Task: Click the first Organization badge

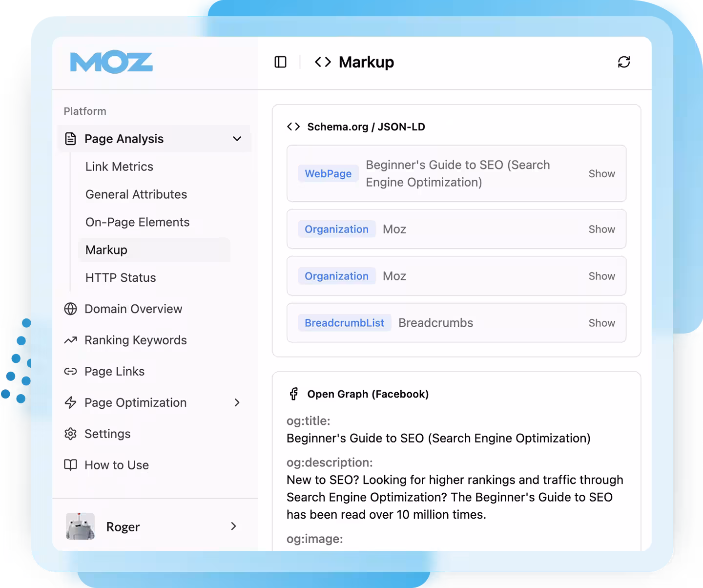Action: pyautogui.click(x=337, y=229)
